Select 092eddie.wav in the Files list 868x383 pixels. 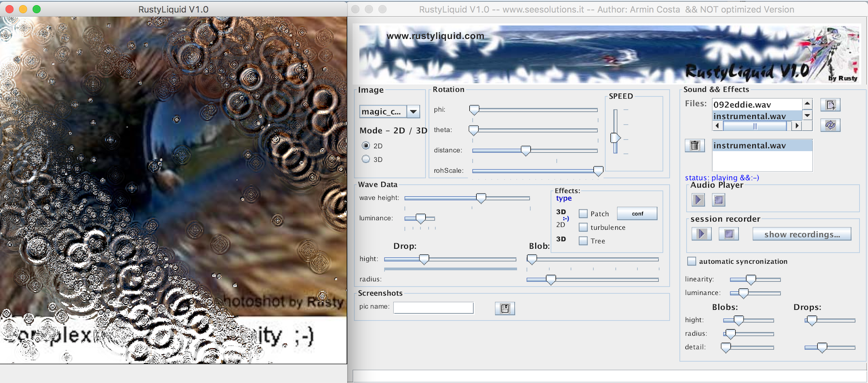[x=758, y=105]
